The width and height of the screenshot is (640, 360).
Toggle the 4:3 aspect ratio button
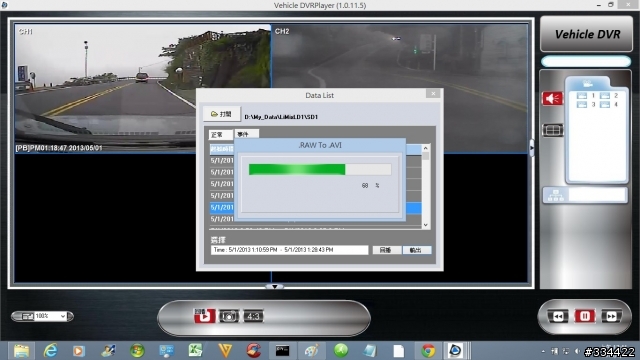253,316
